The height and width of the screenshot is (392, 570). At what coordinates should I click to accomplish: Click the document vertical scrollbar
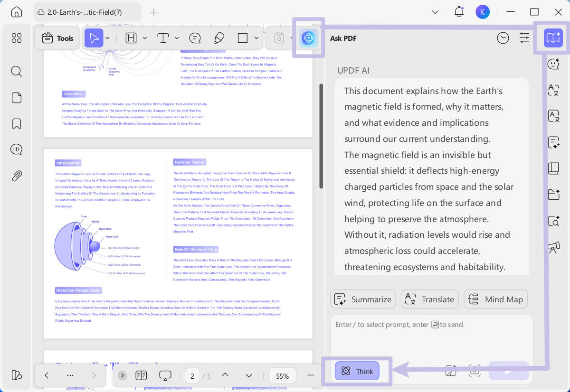(x=321, y=136)
